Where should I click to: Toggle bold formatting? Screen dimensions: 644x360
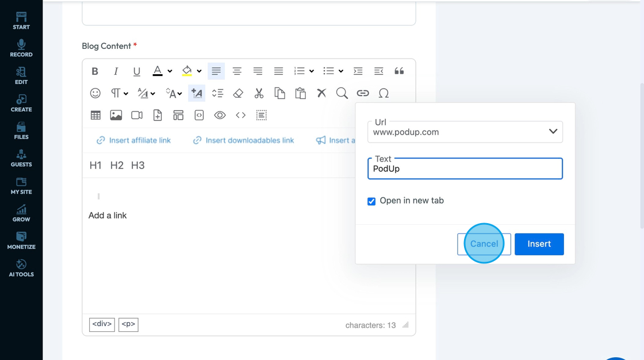pos(95,71)
